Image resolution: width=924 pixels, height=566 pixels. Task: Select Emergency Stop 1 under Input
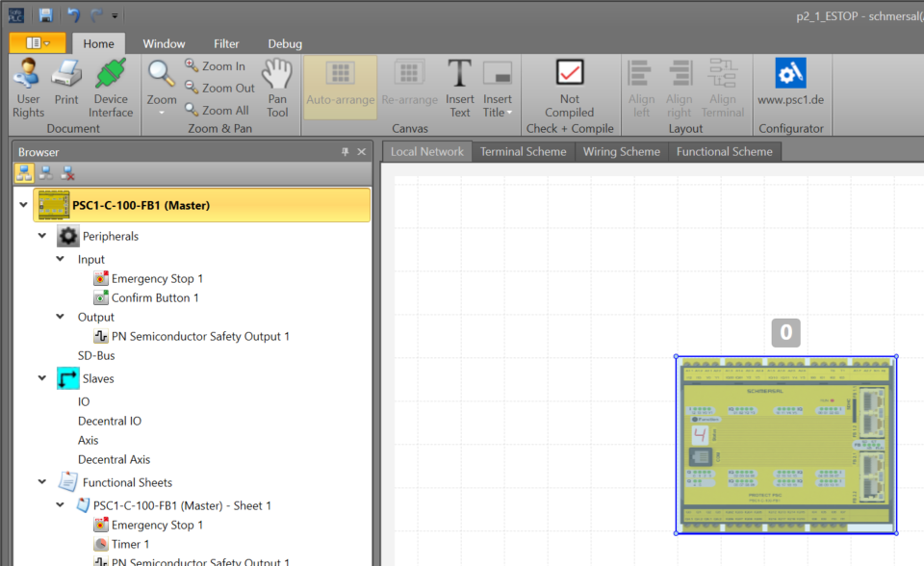pos(148,278)
